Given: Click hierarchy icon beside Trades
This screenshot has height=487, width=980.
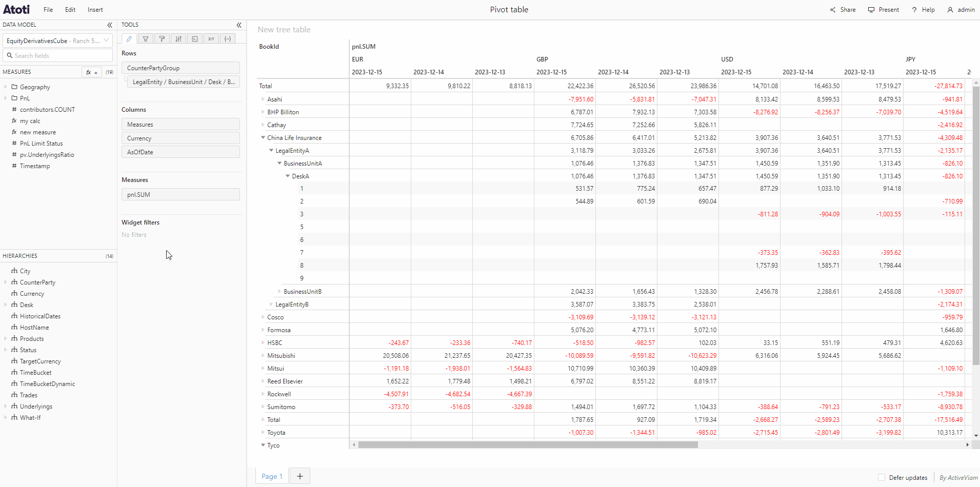Looking at the screenshot, I should click(14, 395).
